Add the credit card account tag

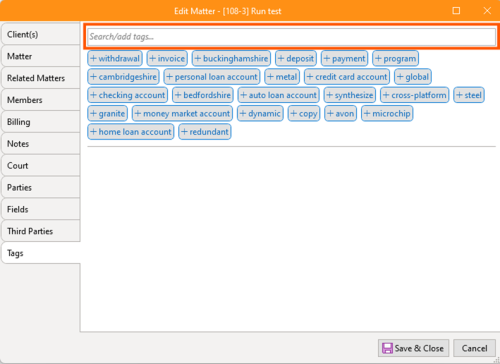[347, 77]
